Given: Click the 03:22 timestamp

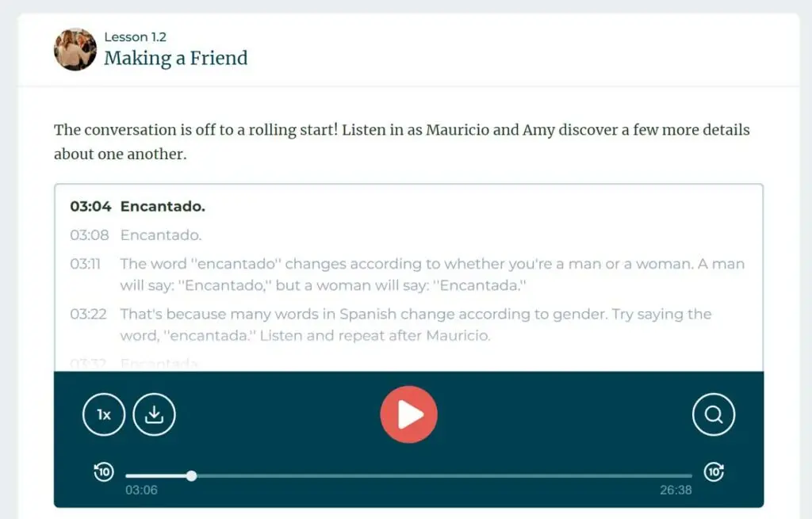Looking at the screenshot, I should point(89,314).
